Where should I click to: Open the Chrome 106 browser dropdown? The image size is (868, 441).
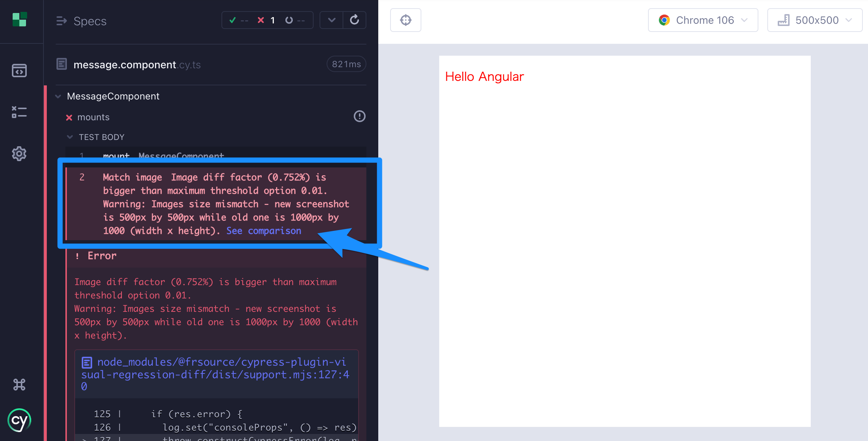(x=703, y=20)
